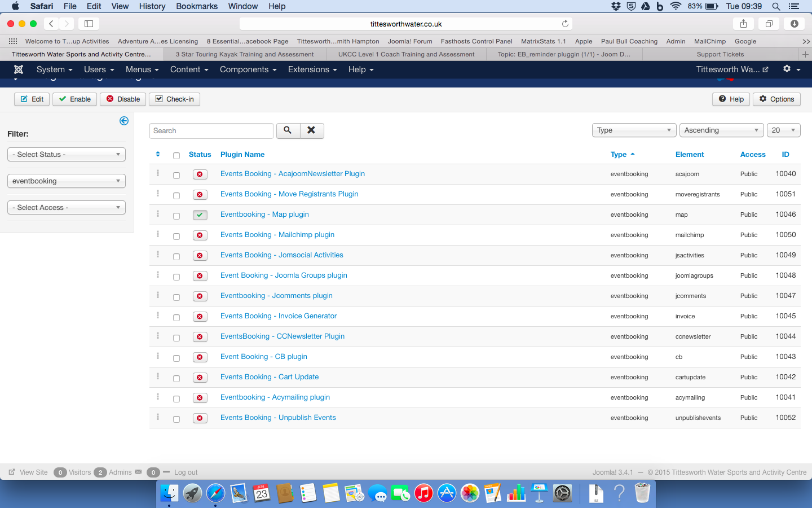
Task: Open the Extensions menu
Action: tap(312, 69)
